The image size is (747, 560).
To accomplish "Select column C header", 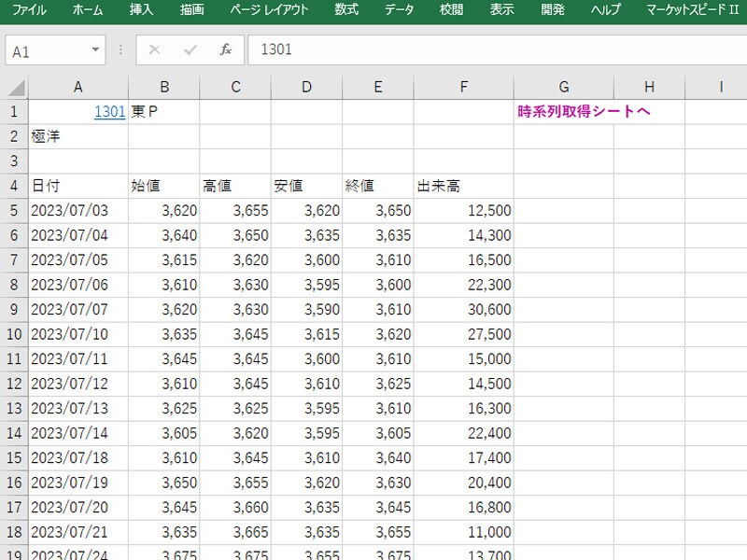I will pyautogui.click(x=235, y=87).
